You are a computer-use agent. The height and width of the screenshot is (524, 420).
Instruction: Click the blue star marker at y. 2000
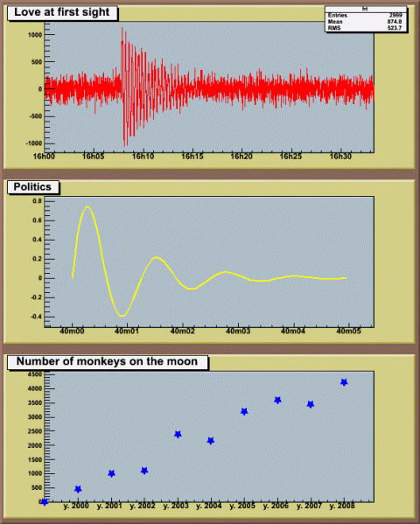click(x=78, y=489)
